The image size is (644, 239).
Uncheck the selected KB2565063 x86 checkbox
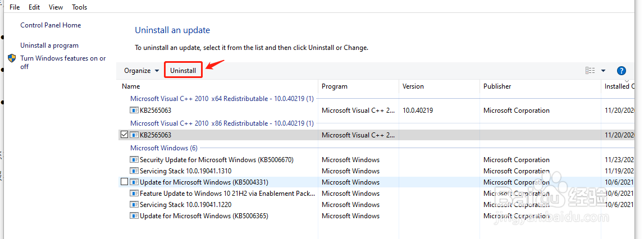125,135
